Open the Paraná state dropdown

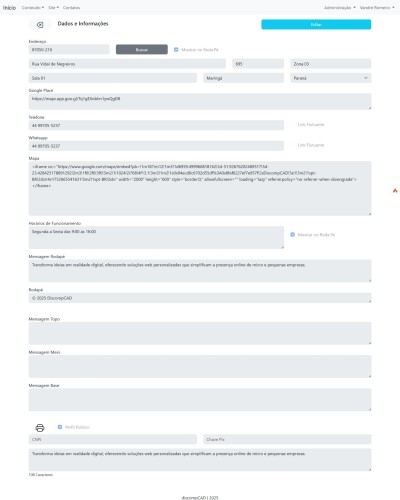pyautogui.click(x=331, y=78)
